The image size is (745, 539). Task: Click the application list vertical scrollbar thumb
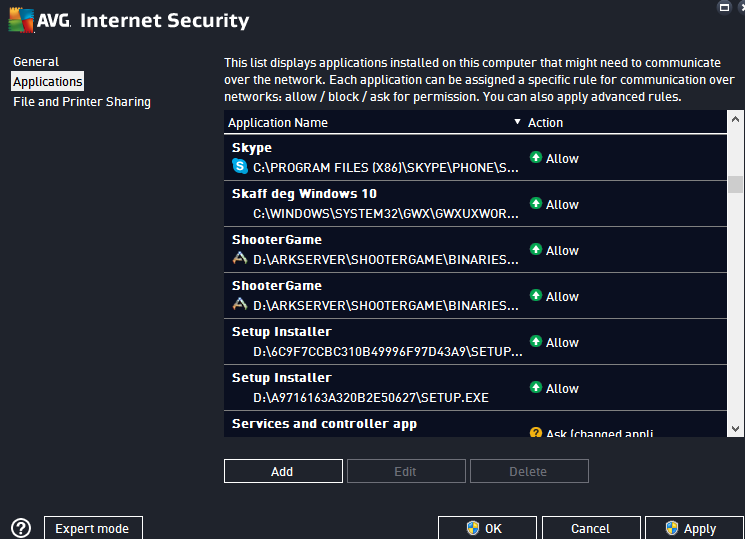point(735,184)
